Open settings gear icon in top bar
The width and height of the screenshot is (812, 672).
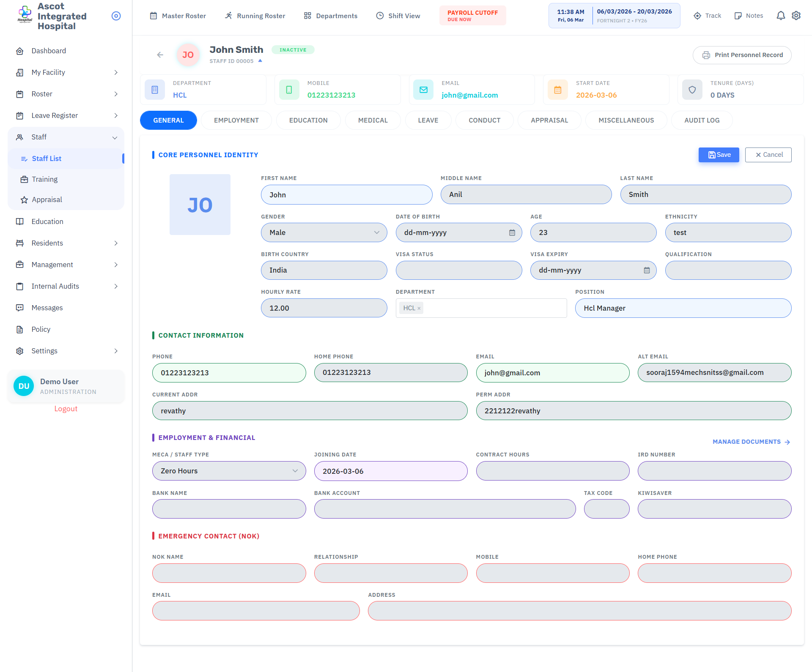[796, 16]
